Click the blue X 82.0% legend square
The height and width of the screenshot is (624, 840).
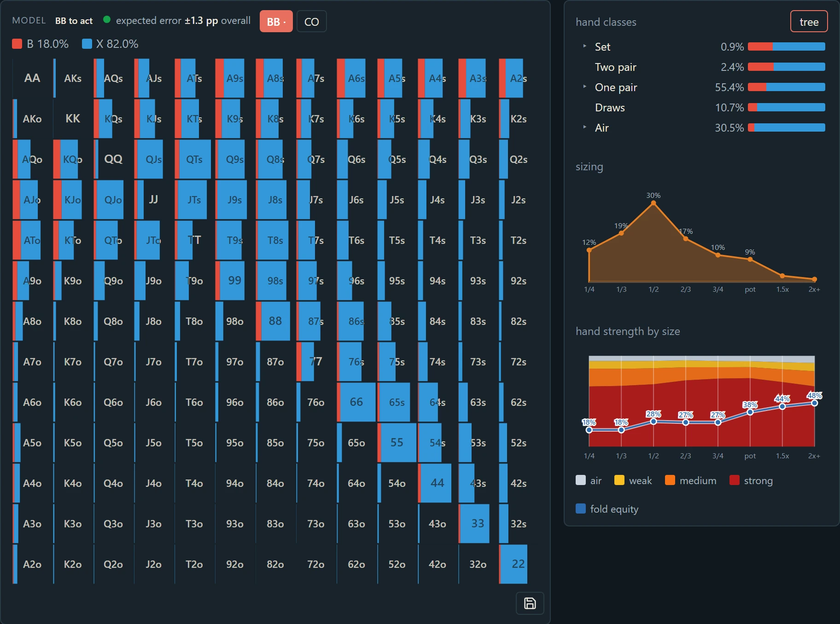[x=87, y=44]
